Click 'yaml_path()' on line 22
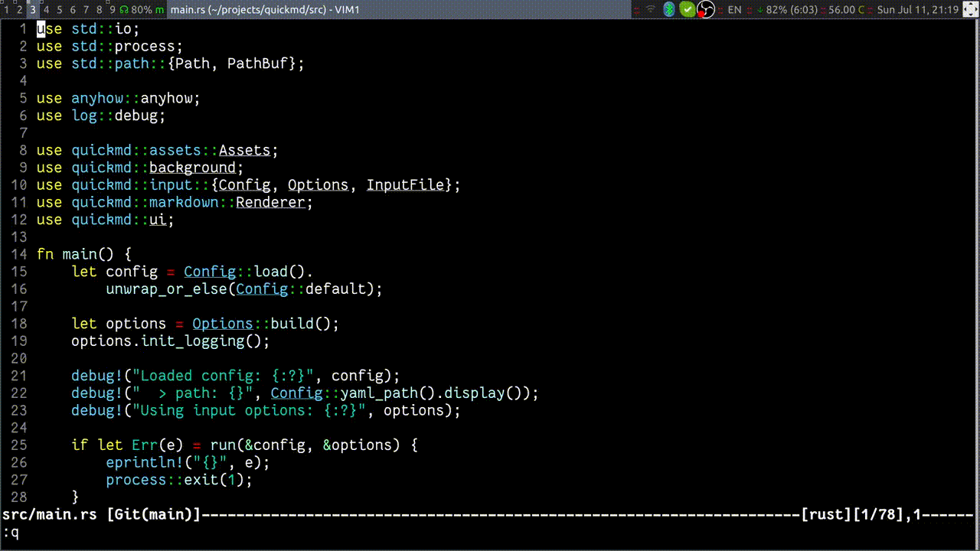This screenshot has height=551, width=980. pos(387,393)
